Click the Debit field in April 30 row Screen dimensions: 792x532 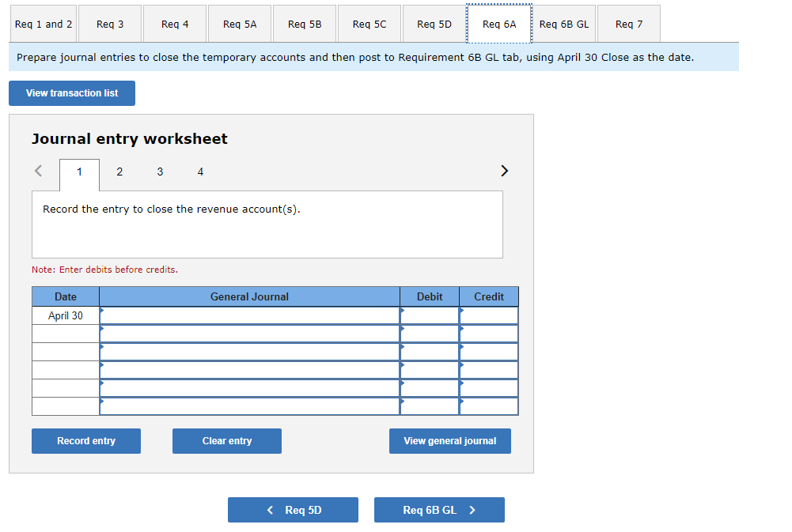(x=430, y=315)
